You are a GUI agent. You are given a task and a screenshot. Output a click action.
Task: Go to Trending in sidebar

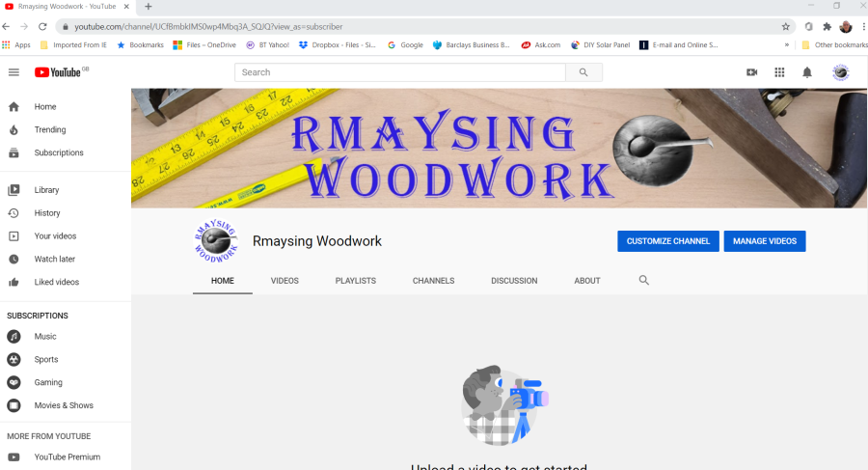(x=50, y=129)
